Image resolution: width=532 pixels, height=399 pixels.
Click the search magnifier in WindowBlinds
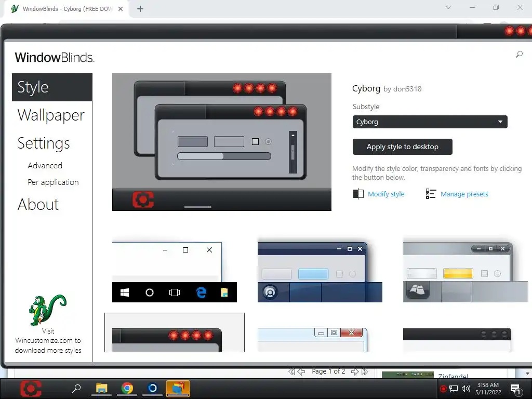pyautogui.click(x=519, y=54)
